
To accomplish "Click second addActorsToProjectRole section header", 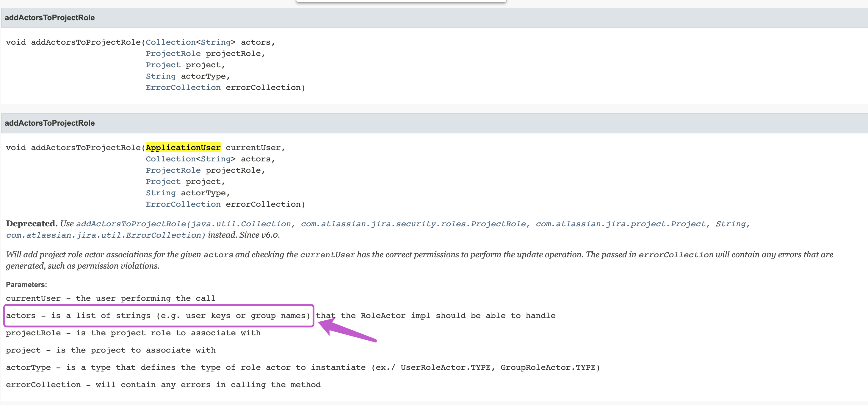I will coord(50,123).
